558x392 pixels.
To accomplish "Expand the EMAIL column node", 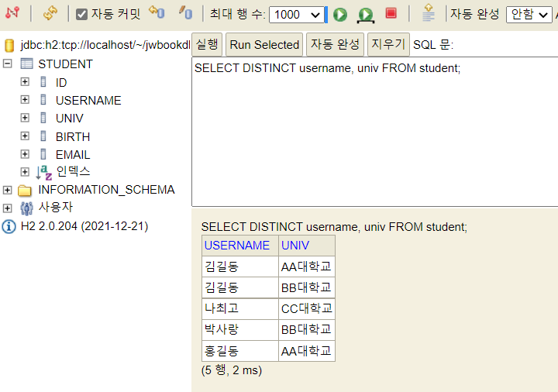I will point(25,154).
